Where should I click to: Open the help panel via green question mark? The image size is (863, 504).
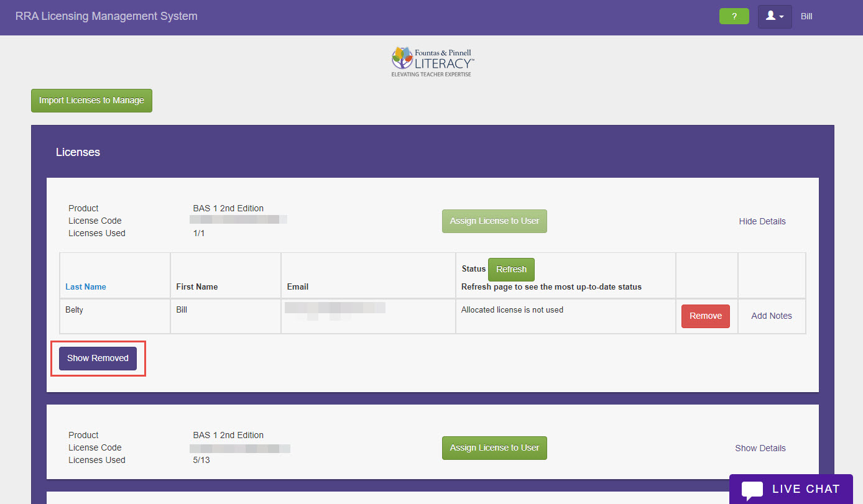tap(734, 16)
